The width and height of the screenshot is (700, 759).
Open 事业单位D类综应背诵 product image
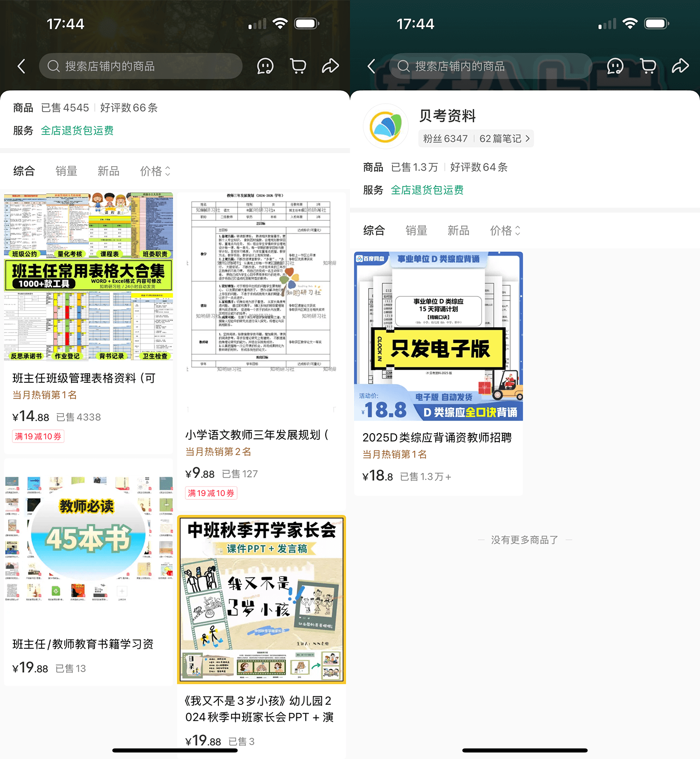click(439, 336)
